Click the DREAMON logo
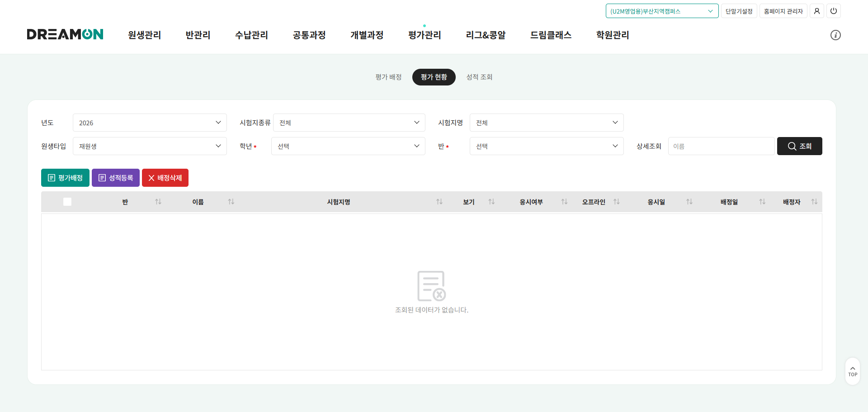The width and height of the screenshot is (868, 412). 65,34
